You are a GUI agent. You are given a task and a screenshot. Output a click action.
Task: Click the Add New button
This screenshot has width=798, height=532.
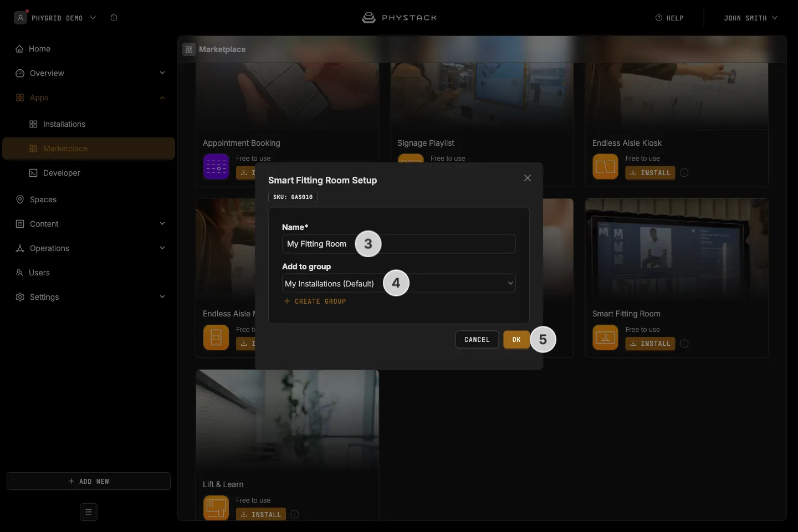(x=89, y=481)
